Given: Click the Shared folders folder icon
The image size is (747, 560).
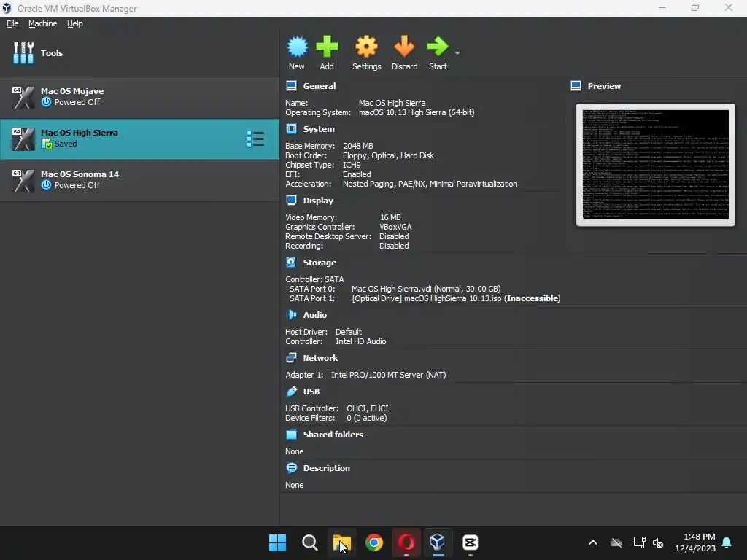Looking at the screenshot, I should click(x=291, y=435).
